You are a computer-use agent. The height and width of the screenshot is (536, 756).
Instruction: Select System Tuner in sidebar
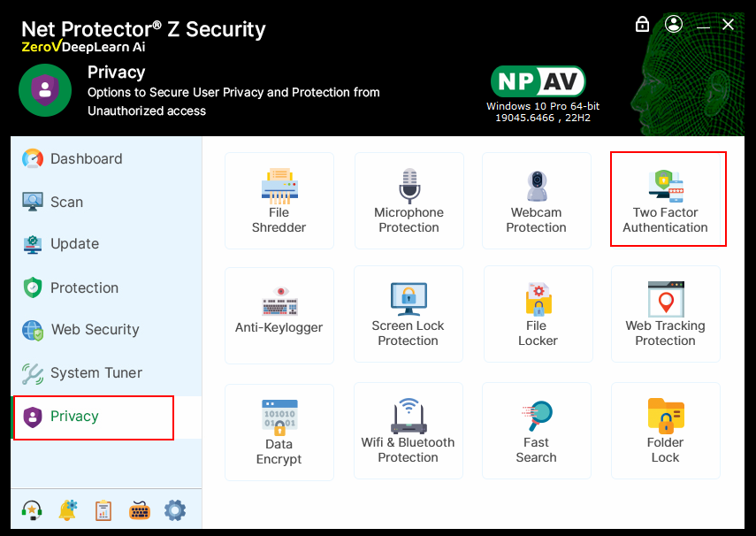95,373
